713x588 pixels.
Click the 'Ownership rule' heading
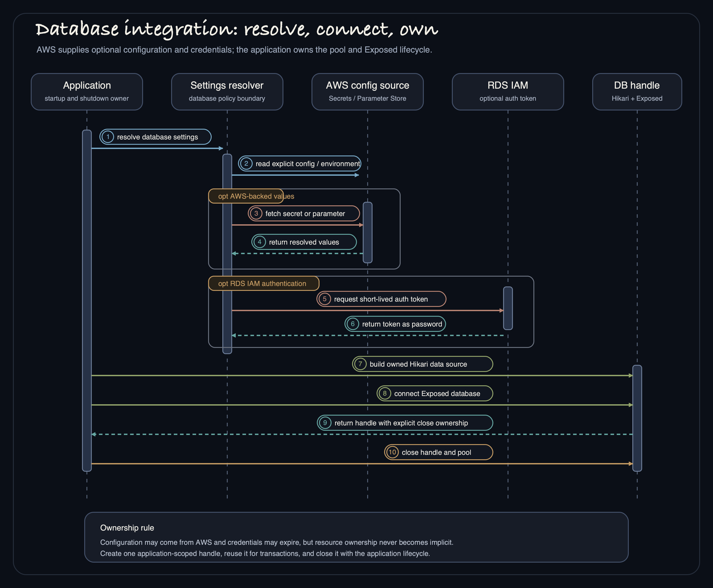[127, 528]
